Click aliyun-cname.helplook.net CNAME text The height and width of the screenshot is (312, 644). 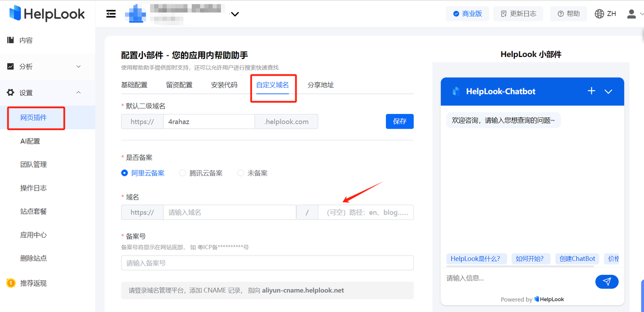tap(303, 290)
